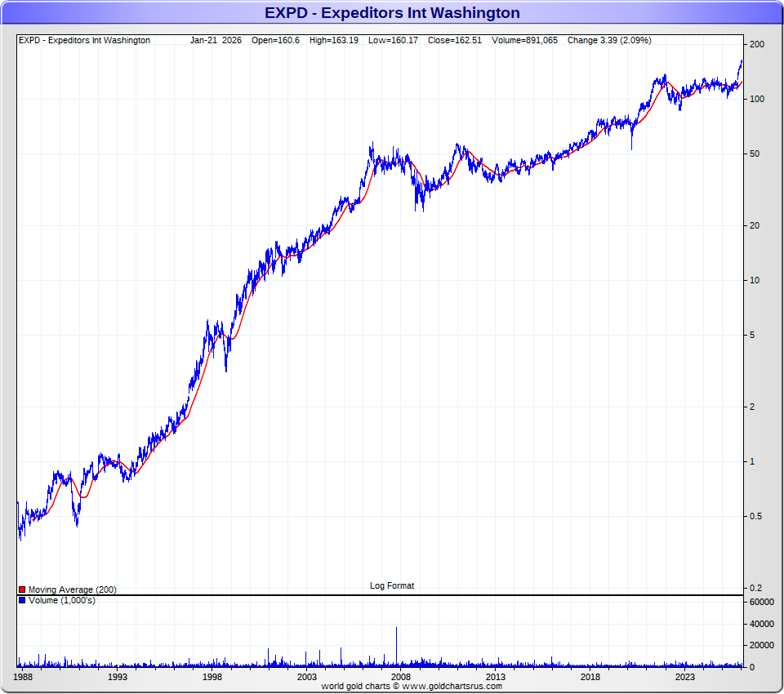Click the Moving Average (200) legend label
This screenshot has height=694, width=784.
(72, 589)
